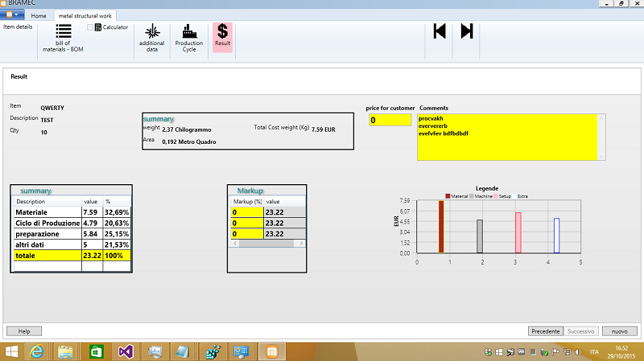Select second Markup (%) cell
Screen dimensions: 644x361
click(x=247, y=224)
